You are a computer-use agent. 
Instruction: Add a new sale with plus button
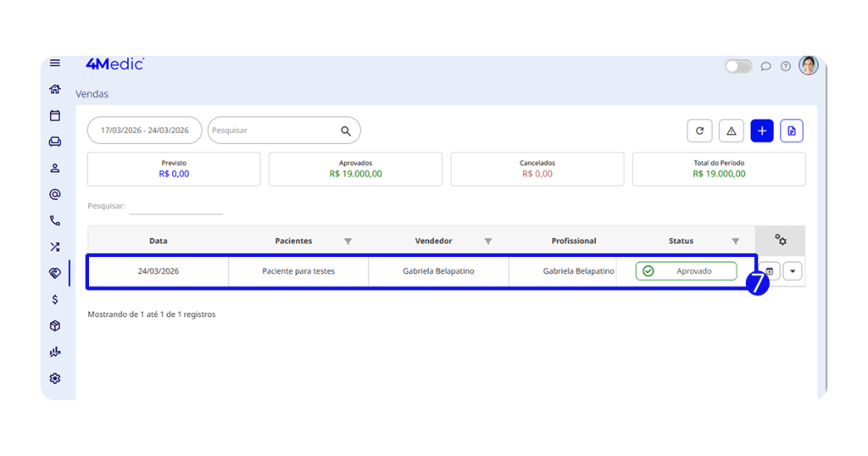[761, 131]
